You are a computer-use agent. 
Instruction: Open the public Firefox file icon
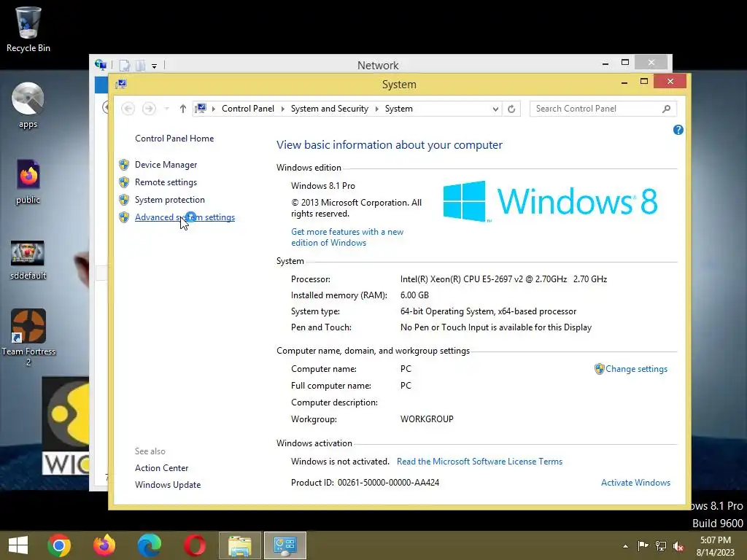(28, 182)
